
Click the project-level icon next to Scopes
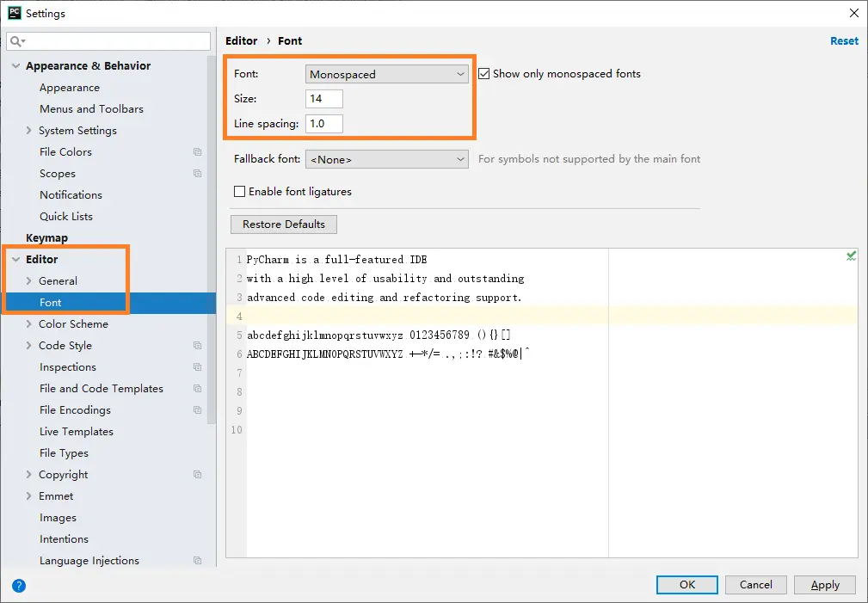pyautogui.click(x=198, y=173)
